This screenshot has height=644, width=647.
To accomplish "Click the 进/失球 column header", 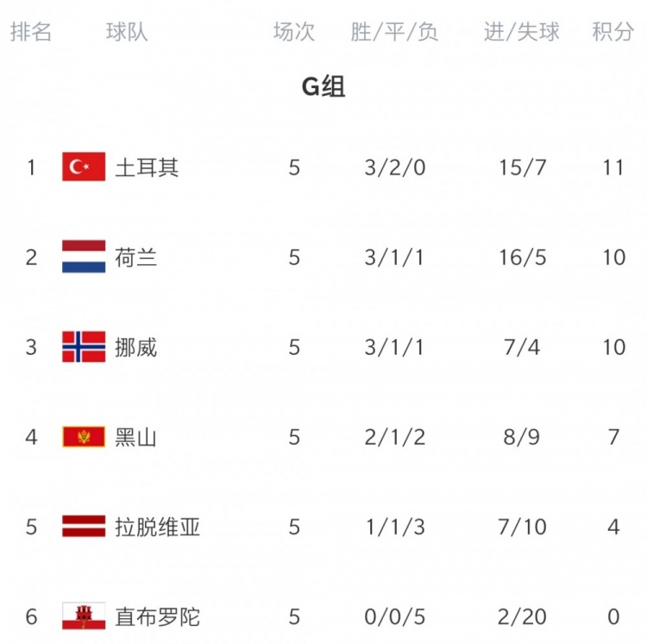I will coord(522,32).
